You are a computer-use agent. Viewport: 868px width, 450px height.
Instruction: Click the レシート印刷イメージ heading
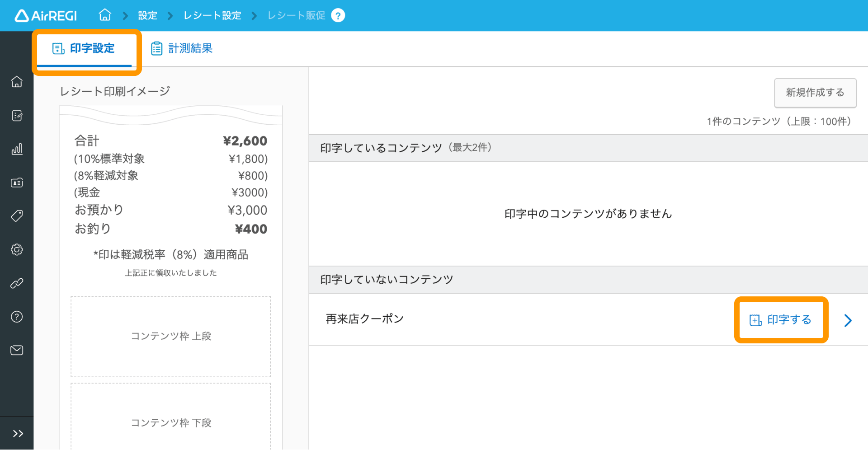point(115,91)
